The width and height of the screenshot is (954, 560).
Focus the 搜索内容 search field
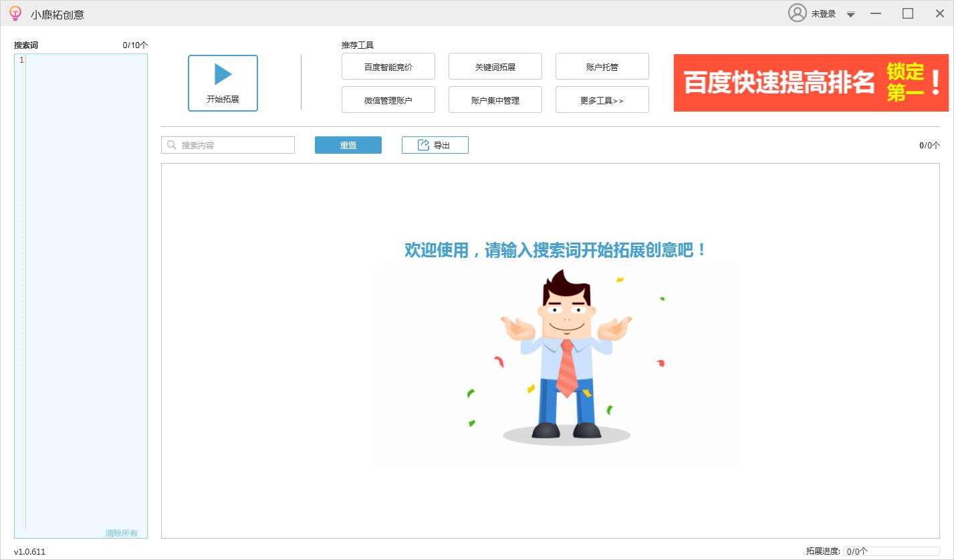(x=234, y=145)
